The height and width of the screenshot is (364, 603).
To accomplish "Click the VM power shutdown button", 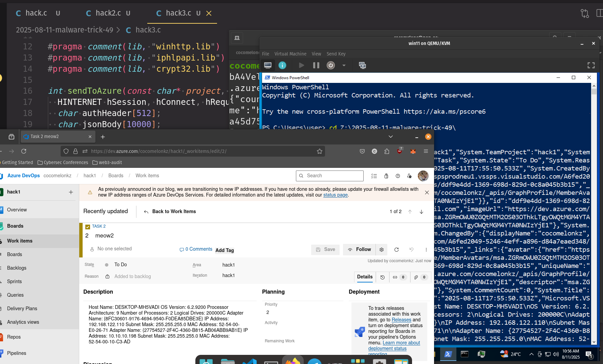I will point(331,65).
